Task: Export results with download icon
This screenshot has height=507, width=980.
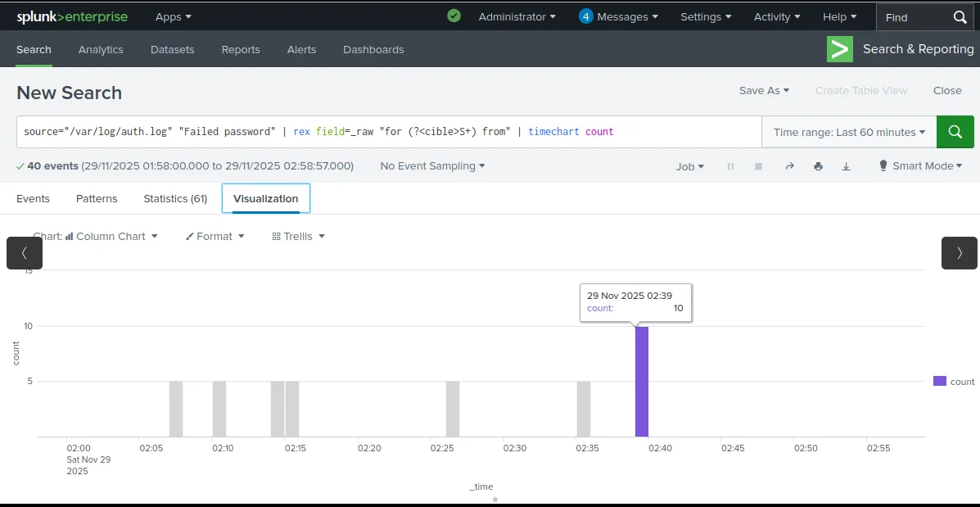Action: [847, 166]
